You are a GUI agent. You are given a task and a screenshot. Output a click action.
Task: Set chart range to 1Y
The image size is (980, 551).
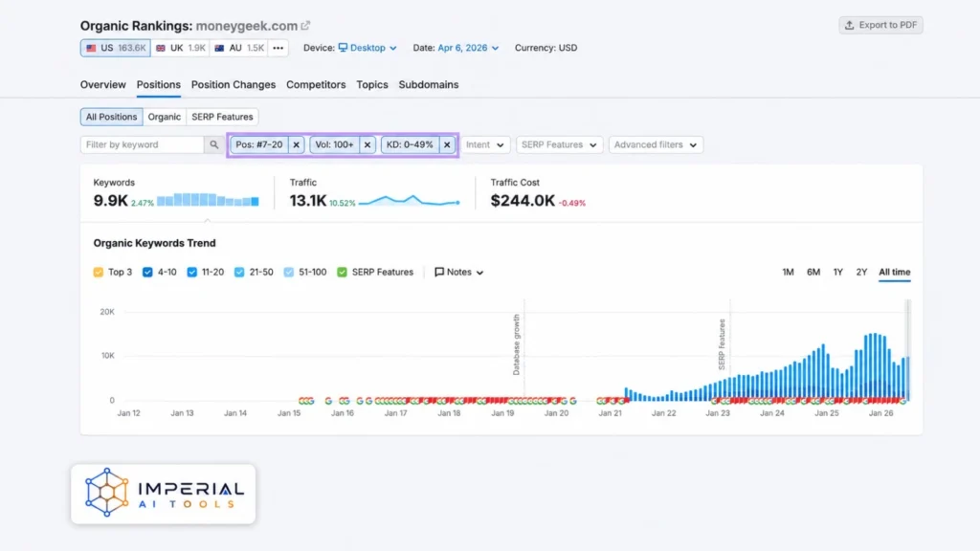pos(838,273)
